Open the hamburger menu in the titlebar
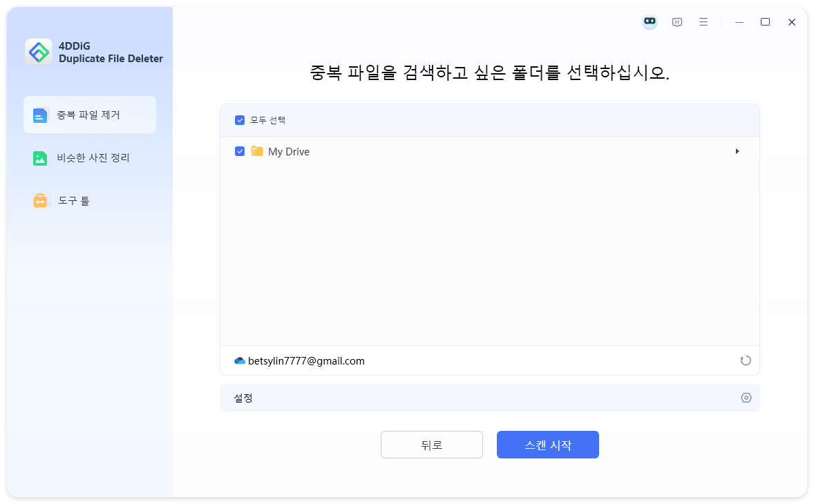814x504 pixels. 703,21
